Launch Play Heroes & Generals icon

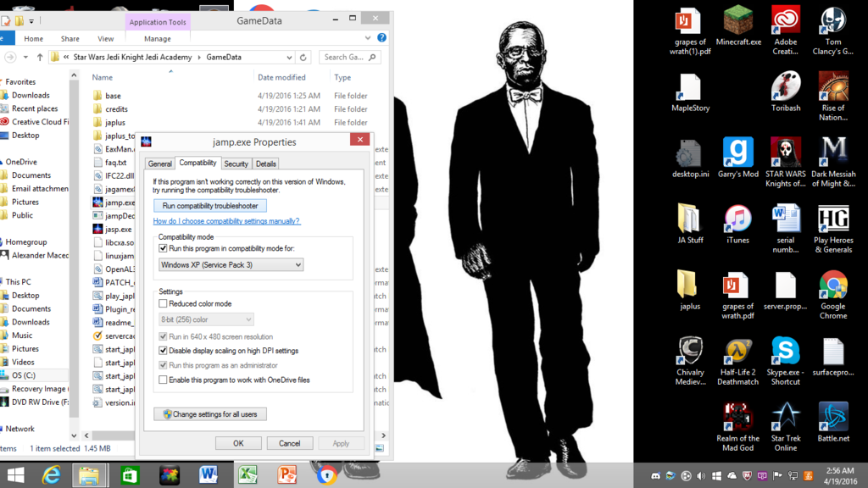coord(832,229)
